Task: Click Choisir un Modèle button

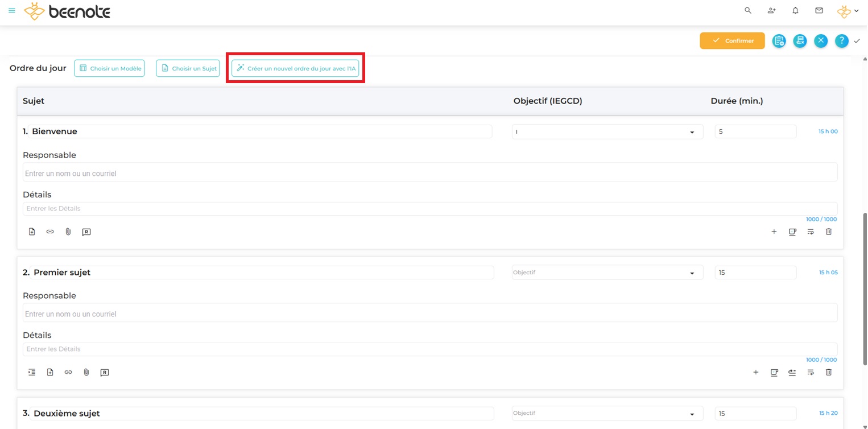Action: point(109,68)
